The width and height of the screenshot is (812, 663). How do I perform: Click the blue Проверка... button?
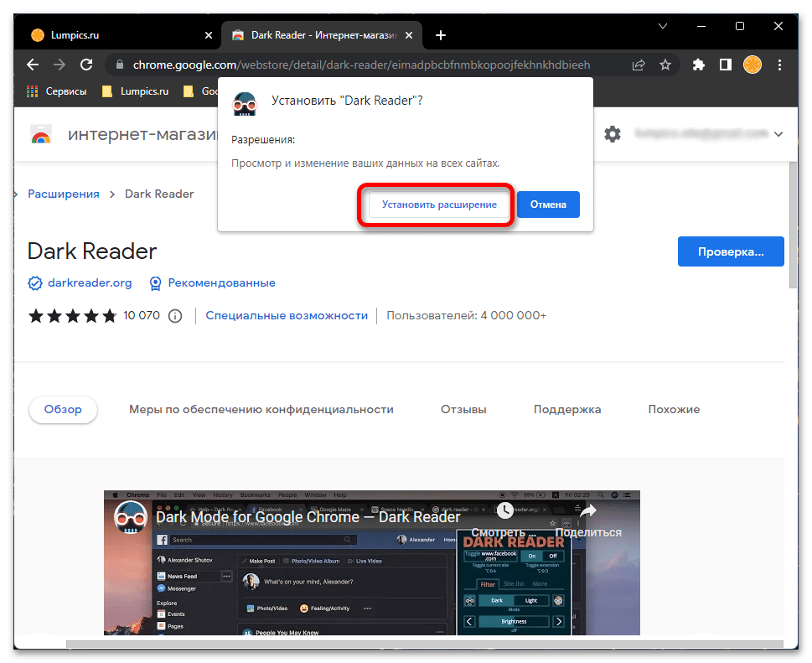pos(731,251)
